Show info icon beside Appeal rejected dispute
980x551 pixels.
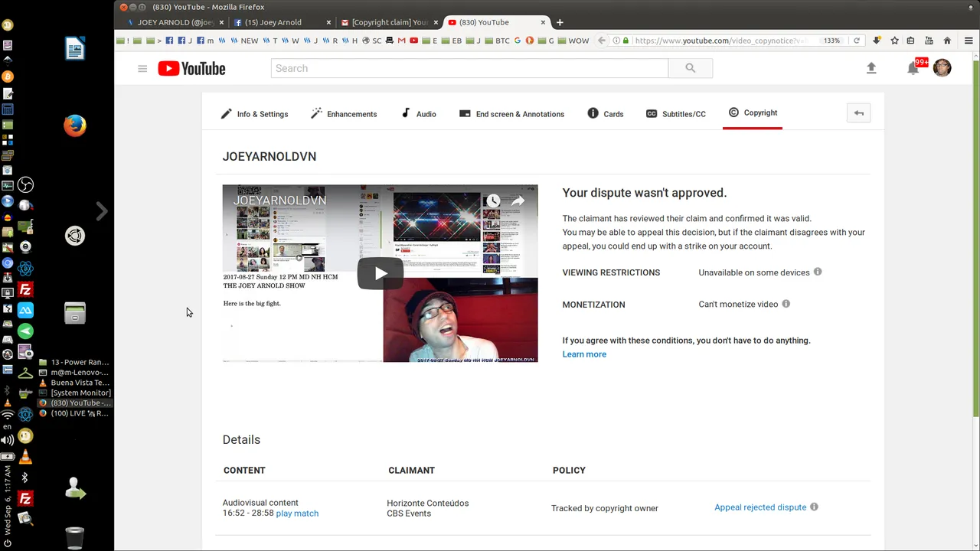[x=814, y=507]
